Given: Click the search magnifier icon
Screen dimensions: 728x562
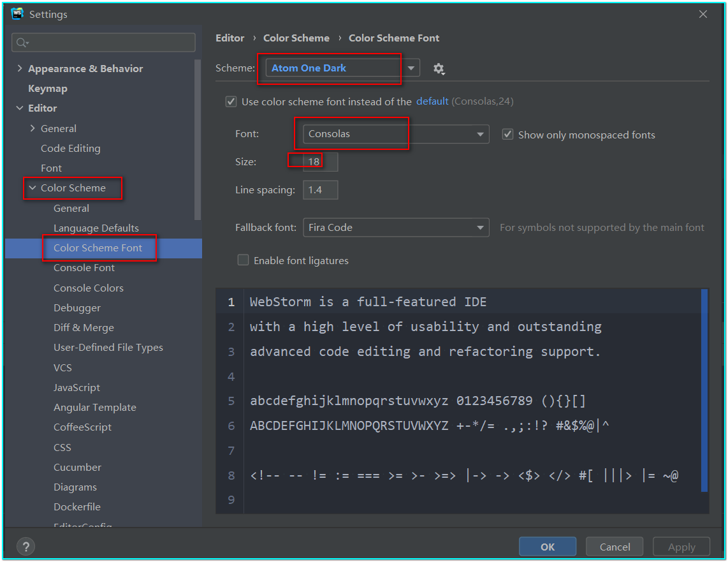Looking at the screenshot, I should 22,43.
